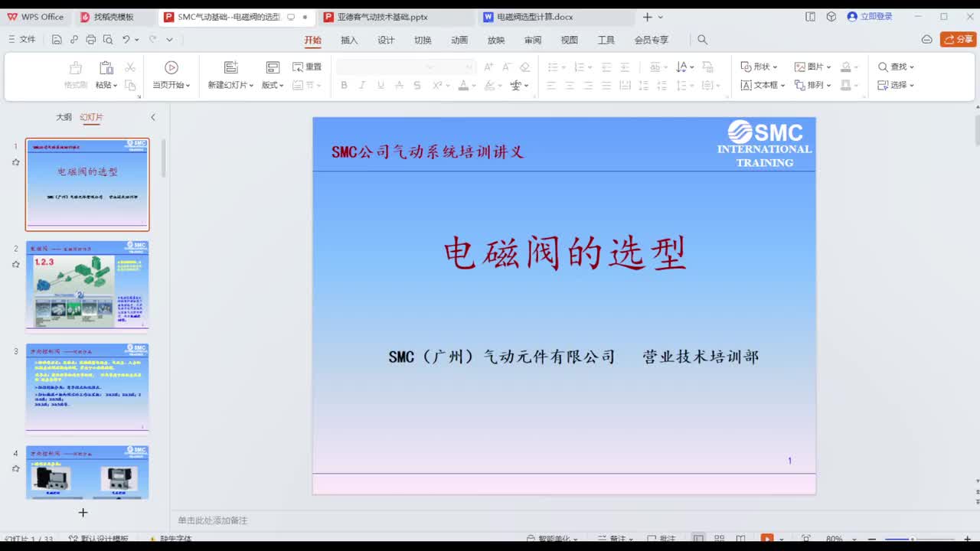
Task: Click the Underline U icon
Action: [381, 85]
